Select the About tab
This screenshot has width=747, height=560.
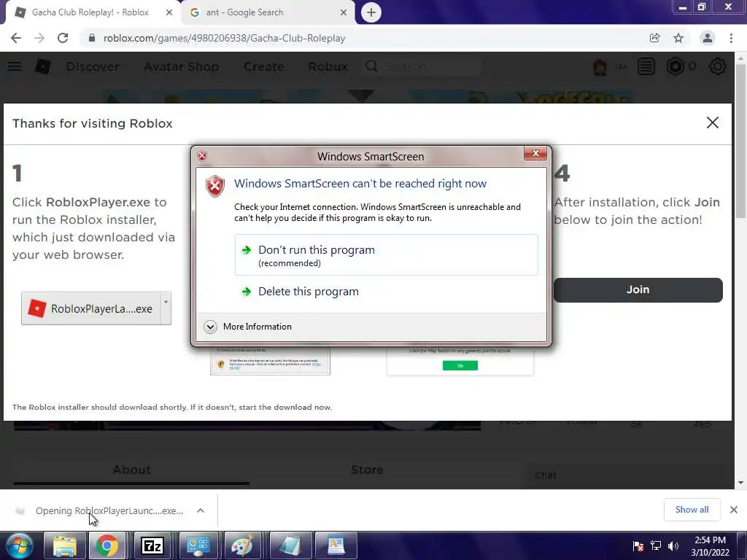click(x=131, y=470)
